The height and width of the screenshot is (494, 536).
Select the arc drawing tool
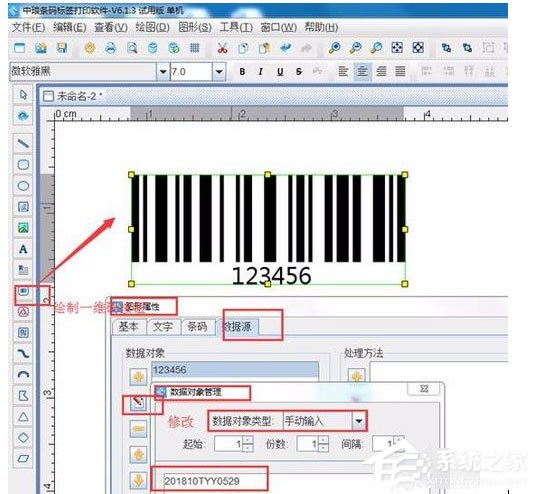pyautogui.click(x=23, y=374)
